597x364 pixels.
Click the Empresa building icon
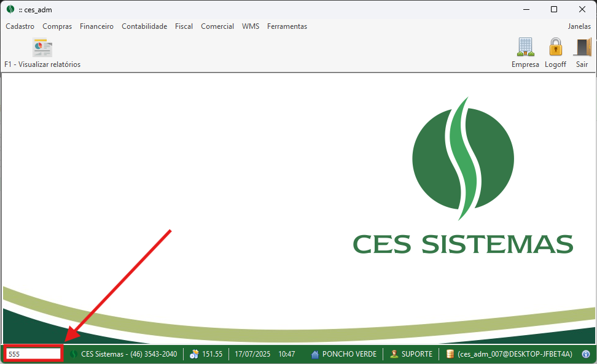coord(525,47)
